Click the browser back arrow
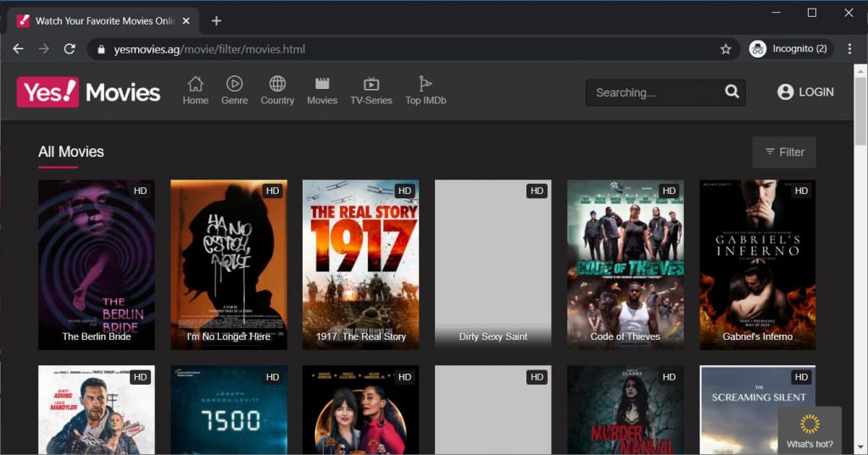868x455 pixels. (19, 48)
